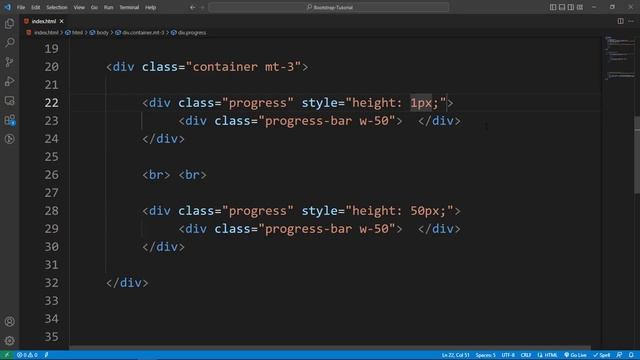This screenshot has height=360, width=640.
Task: Open the Explorer view in activity bar
Action: click(x=9, y=24)
